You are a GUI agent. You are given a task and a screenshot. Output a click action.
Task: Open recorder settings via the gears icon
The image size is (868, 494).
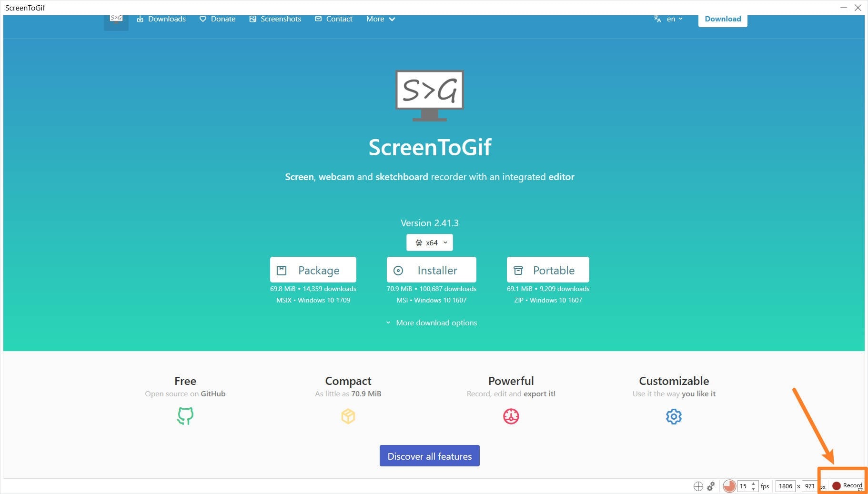[711, 486]
